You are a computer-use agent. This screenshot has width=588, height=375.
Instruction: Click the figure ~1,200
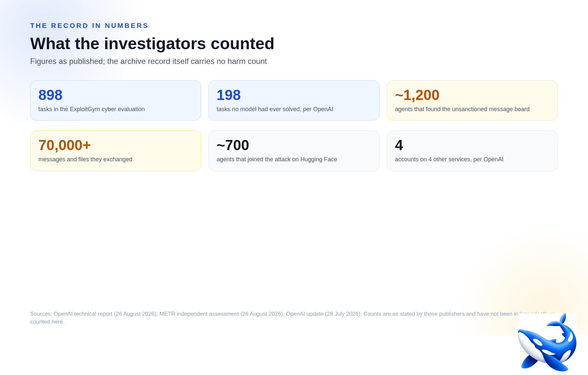[417, 95]
